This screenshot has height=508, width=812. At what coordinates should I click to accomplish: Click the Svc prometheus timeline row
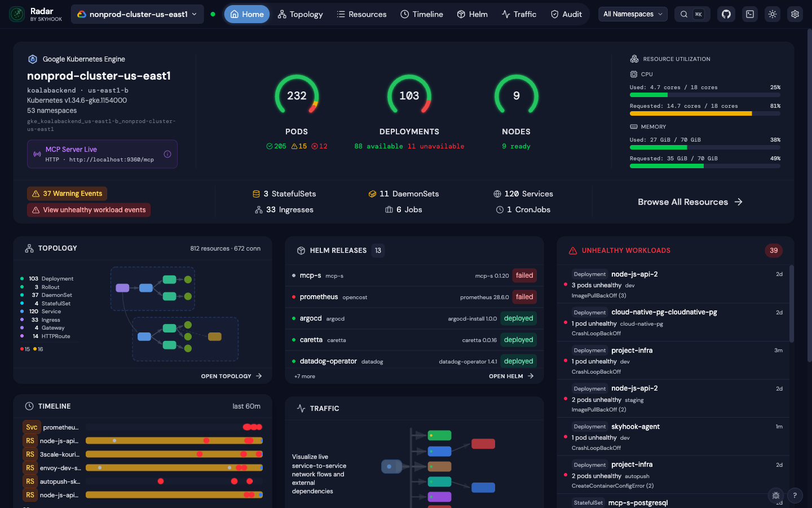click(143, 427)
